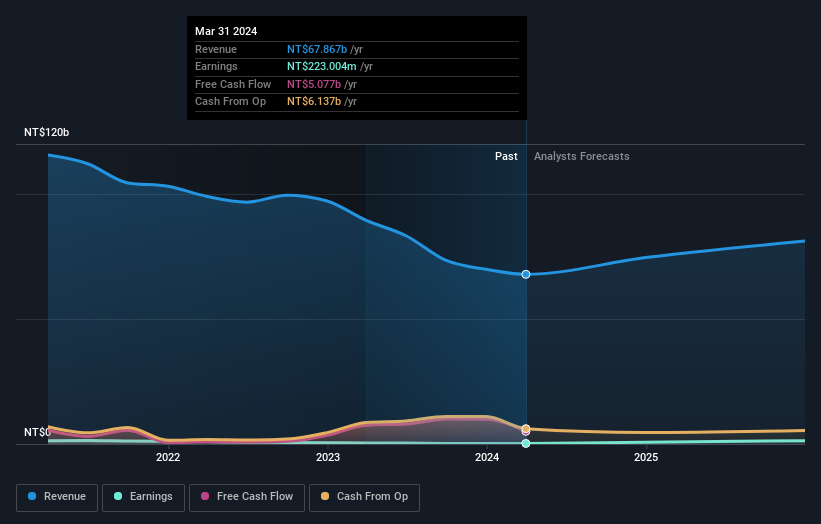The image size is (821, 524).
Task: Click the Earnings row label in tooltip
Action: point(216,66)
